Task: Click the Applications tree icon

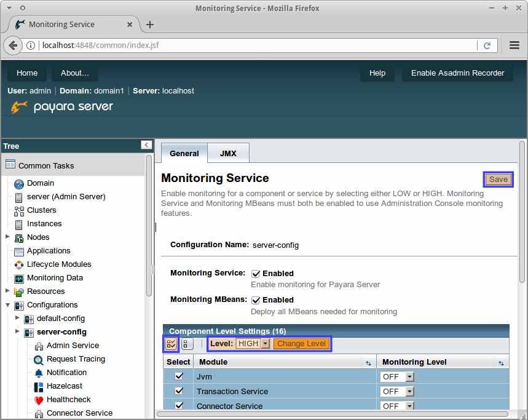Action: pyautogui.click(x=19, y=252)
